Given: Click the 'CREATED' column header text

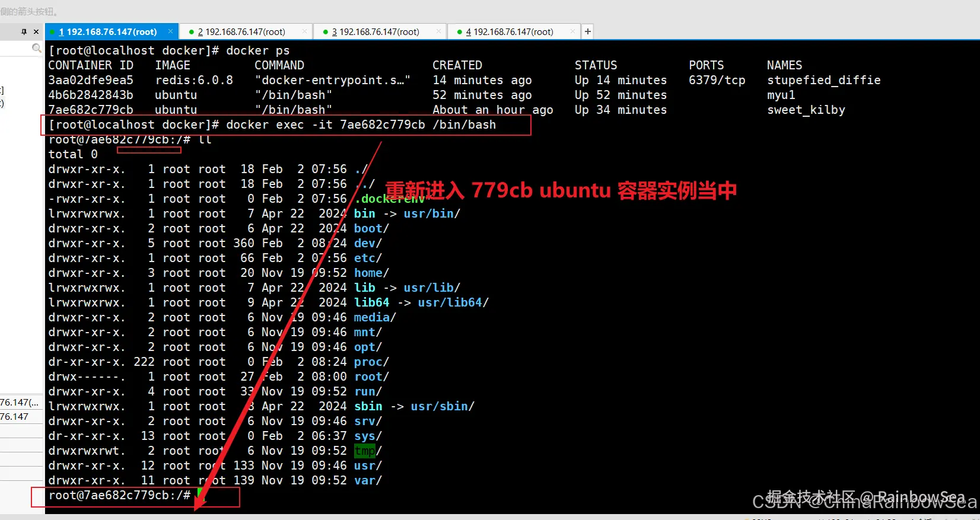Looking at the screenshot, I should (457, 65).
